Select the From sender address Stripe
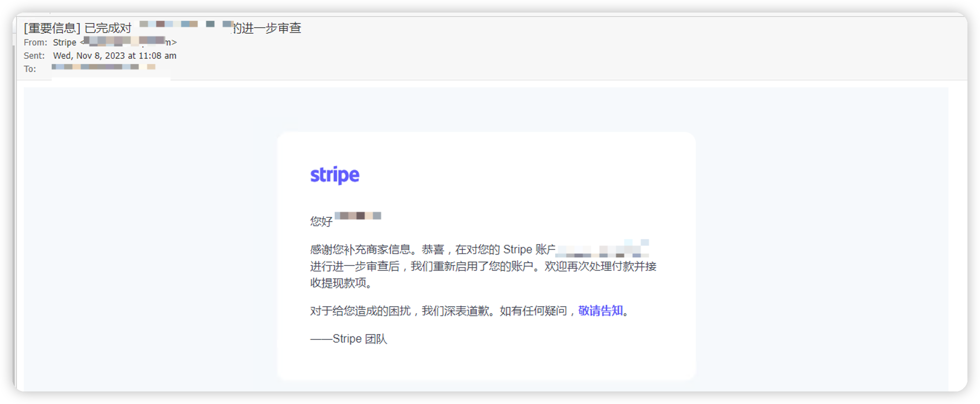980x404 pixels. pyautogui.click(x=64, y=42)
